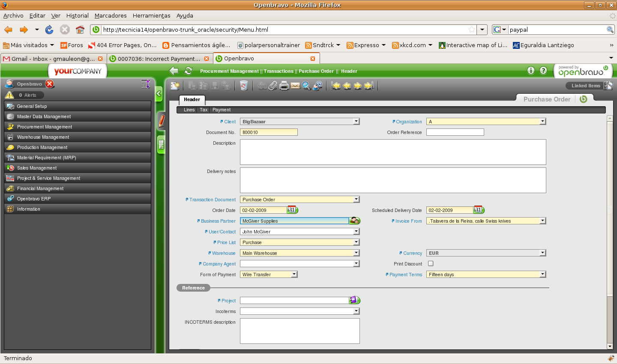The height and width of the screenshot is (364, 617).
Task: Click the New Record toolbar icon
Action: pyautogui.click(x=175, y=86)
